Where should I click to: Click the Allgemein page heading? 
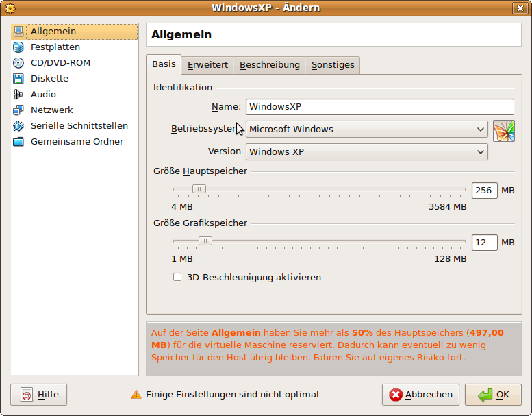point(181,35)
